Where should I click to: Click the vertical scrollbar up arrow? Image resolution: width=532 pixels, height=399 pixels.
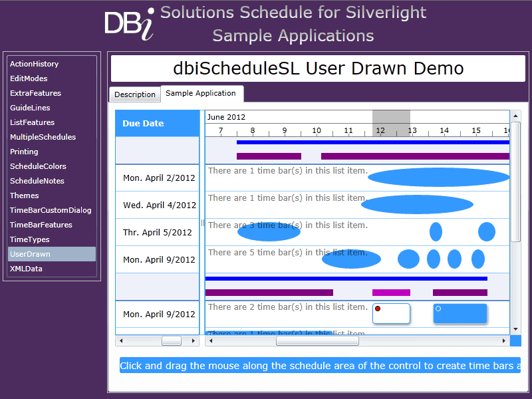(x=515, y=116)
